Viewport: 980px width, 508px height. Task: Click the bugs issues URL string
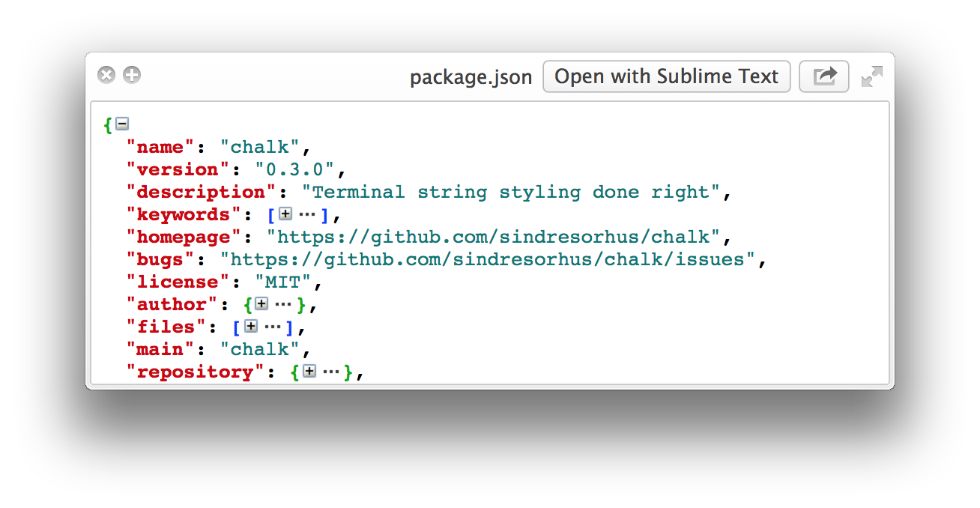pos(488,260)
